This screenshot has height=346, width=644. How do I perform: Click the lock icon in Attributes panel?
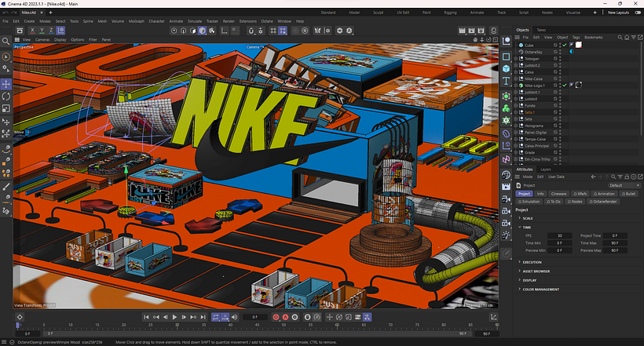tap(627, 177)
